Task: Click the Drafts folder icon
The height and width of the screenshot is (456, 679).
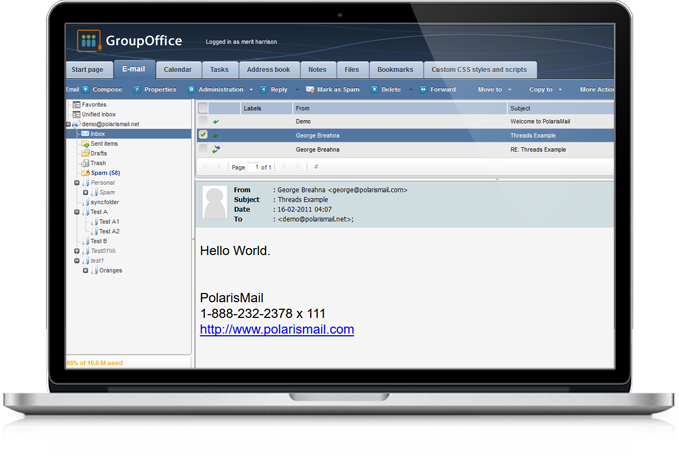Action: pos(85,153)
